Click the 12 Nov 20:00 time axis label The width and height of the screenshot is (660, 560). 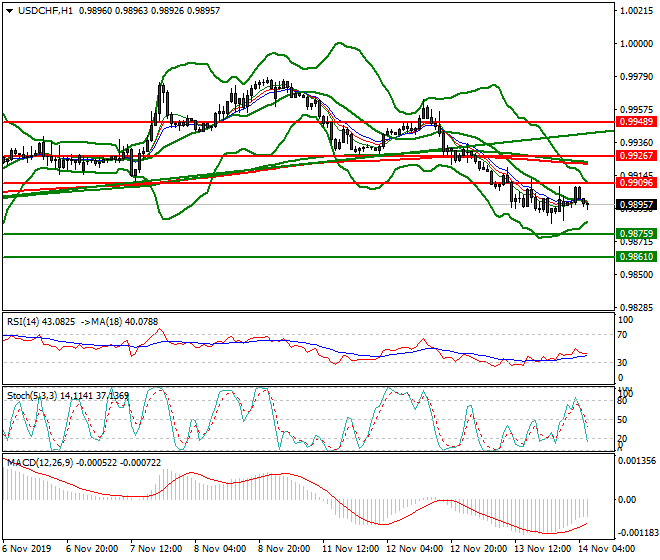click(479, 549)
